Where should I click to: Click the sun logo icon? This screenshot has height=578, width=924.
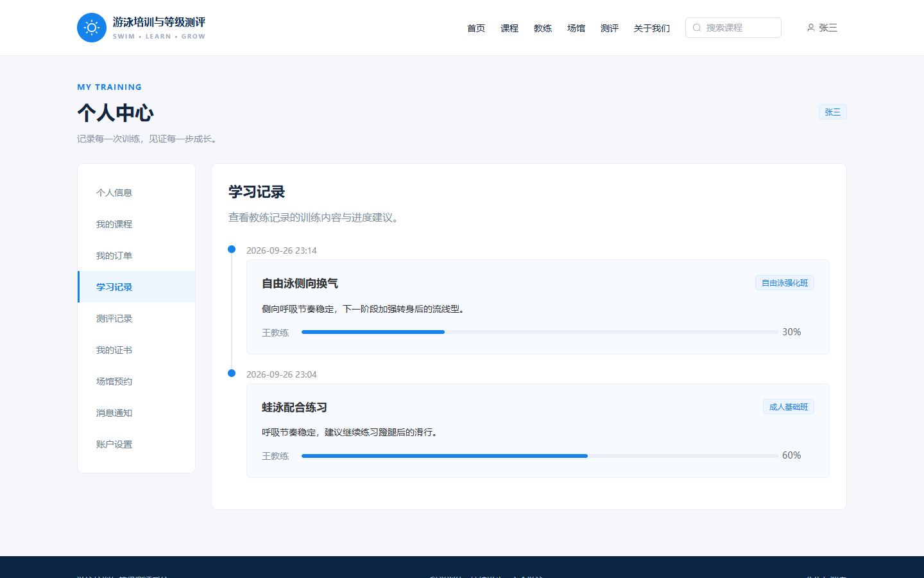click(x=92, y=28)
